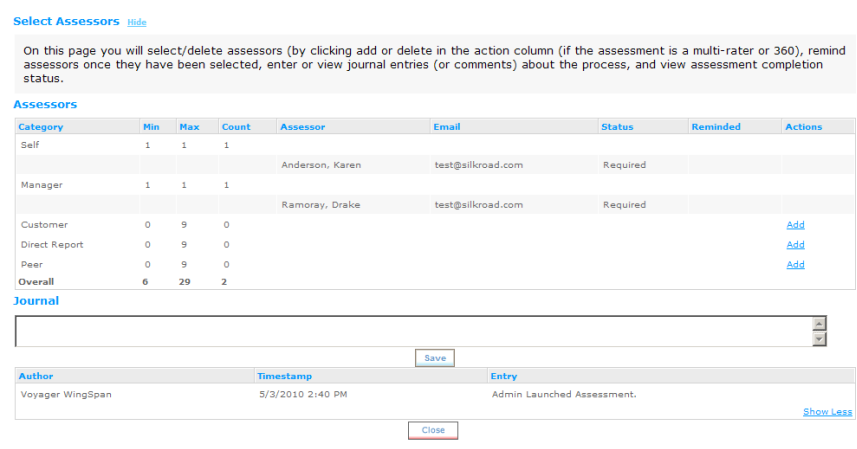The height and width of the screenshot is (449, 857).
Task: Click the Hide link beside Select Assessors
Action: click(137, 22)
